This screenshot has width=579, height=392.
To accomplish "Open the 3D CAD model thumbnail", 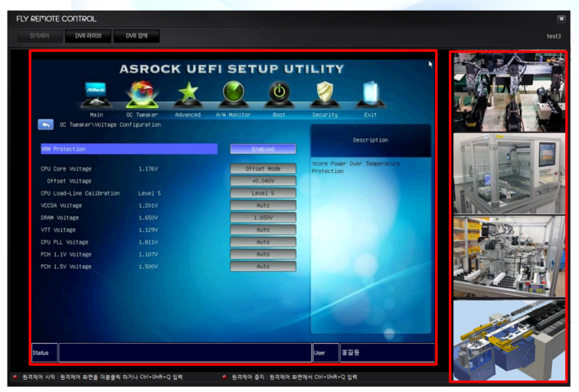I will pos(509,340).
